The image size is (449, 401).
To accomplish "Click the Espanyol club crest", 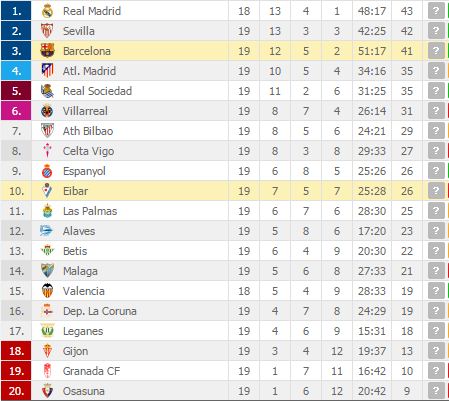I will tap(47, 171).
